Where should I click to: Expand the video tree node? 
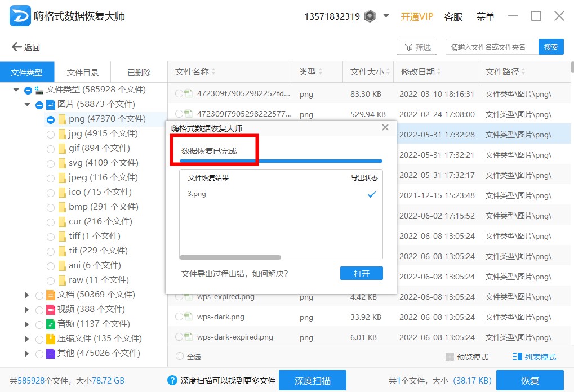[x=26, y=310]
